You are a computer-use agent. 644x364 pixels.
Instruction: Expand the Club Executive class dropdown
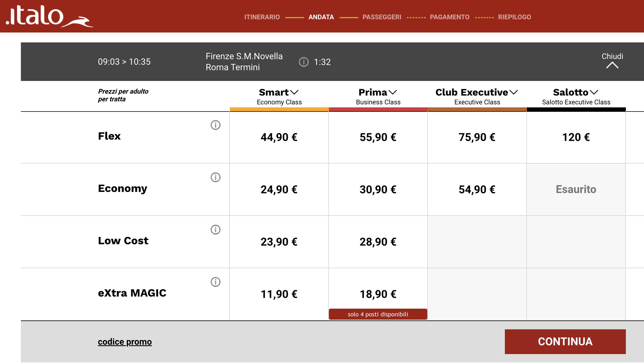[513, 92]
